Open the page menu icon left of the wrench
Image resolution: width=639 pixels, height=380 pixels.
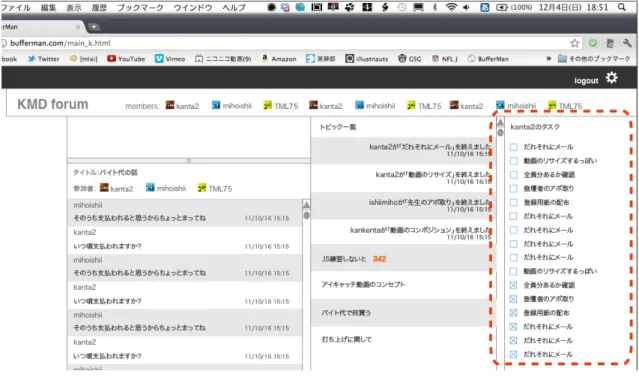tap(610, 43)
